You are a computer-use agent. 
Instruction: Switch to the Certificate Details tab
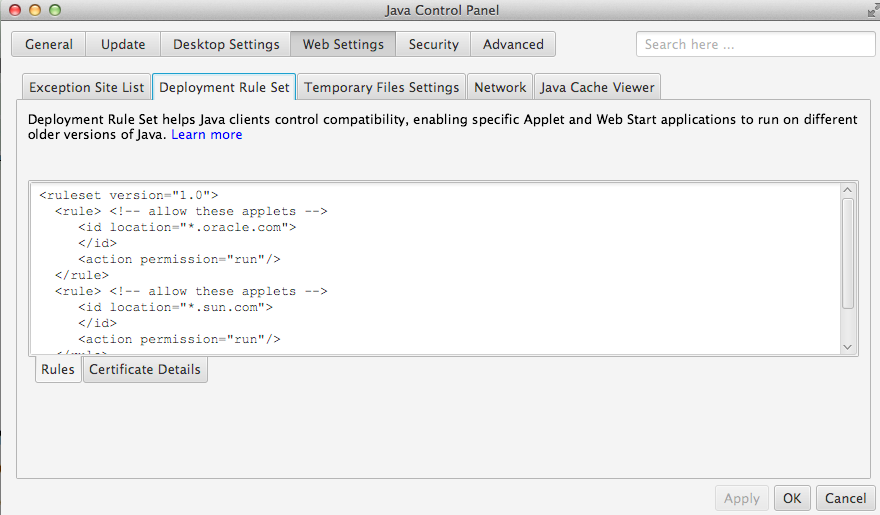145,370
